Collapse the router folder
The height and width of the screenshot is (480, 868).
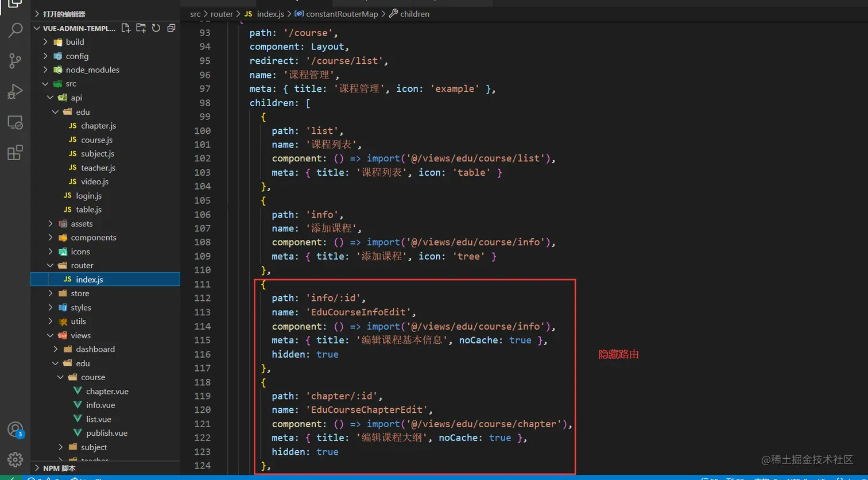pos(105,265)
